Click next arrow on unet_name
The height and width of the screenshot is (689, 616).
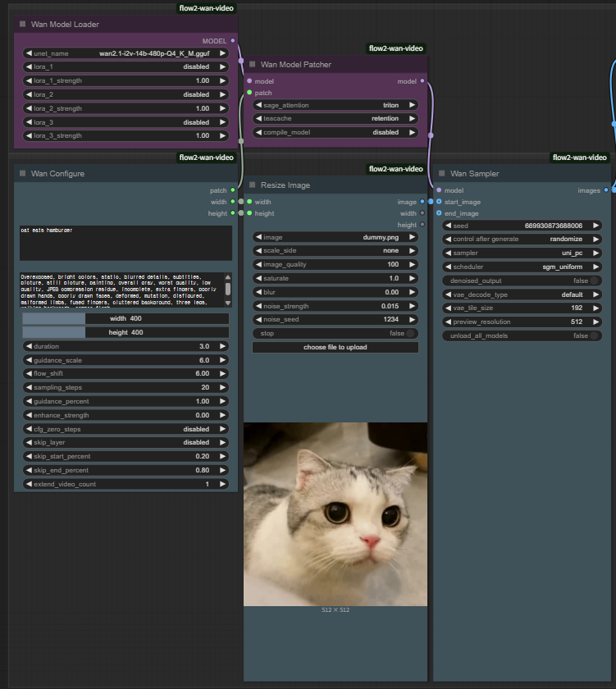[x=223, y=53]
